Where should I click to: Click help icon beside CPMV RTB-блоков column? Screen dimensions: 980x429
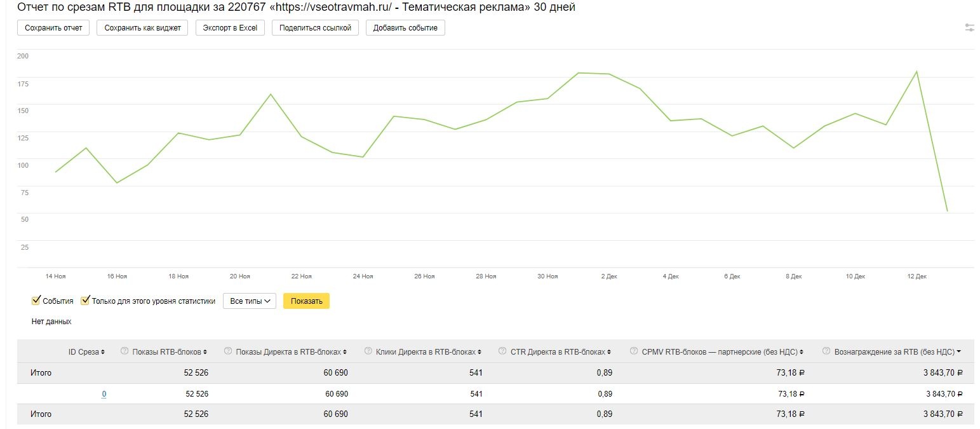pos(634,351)
